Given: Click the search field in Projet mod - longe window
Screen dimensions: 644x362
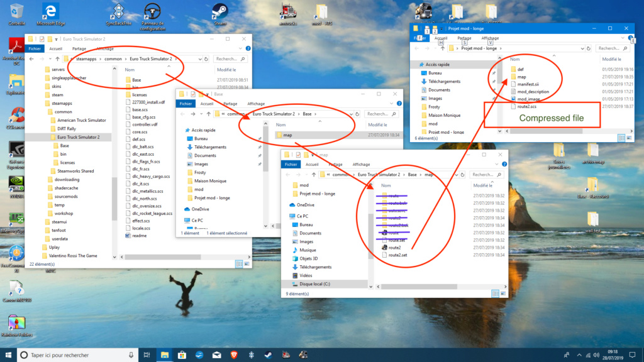Looking at the screenshot, I should (613, 48).
